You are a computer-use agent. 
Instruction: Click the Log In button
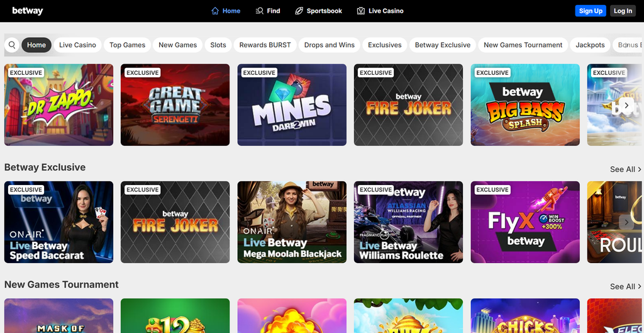623,11
